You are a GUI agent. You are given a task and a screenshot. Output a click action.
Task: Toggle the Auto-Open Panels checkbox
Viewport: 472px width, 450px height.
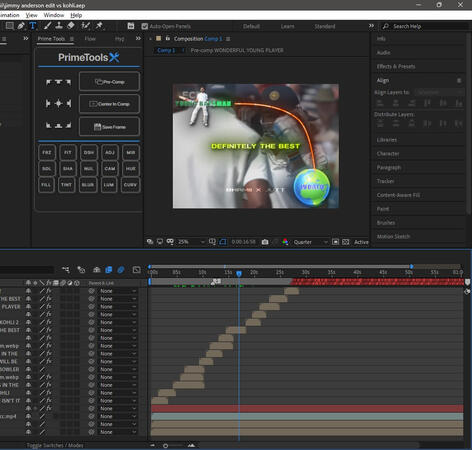click(x=145, y=26)
